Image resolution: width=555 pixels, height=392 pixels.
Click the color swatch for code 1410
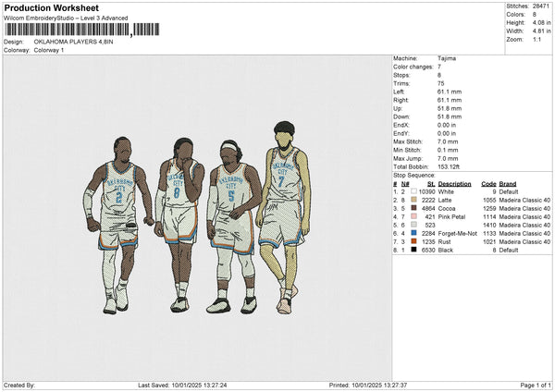413,225
